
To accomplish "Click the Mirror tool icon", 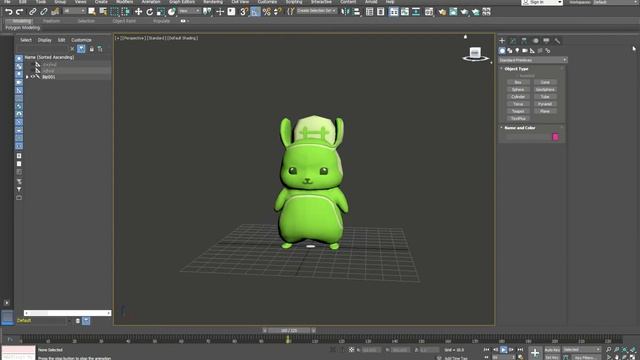I will tap(345, 12).
